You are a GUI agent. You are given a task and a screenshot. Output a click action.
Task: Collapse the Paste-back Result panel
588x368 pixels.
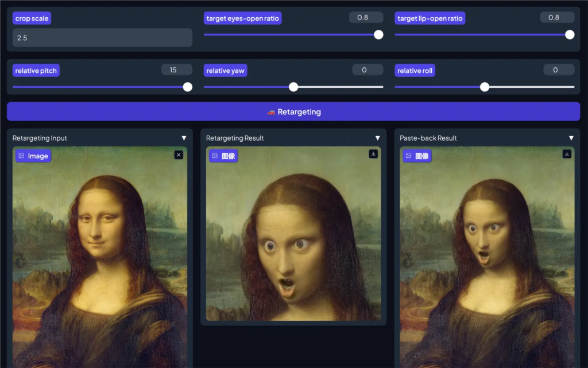pos(571,138)
